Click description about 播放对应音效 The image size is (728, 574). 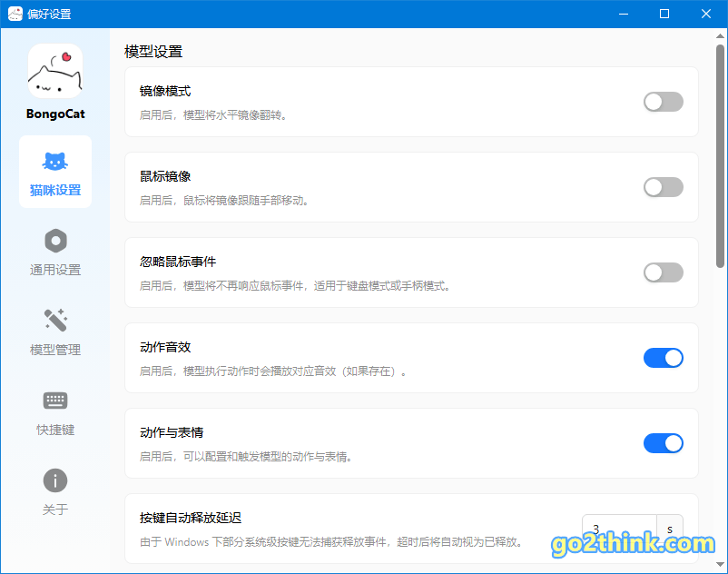pos(273,371)
